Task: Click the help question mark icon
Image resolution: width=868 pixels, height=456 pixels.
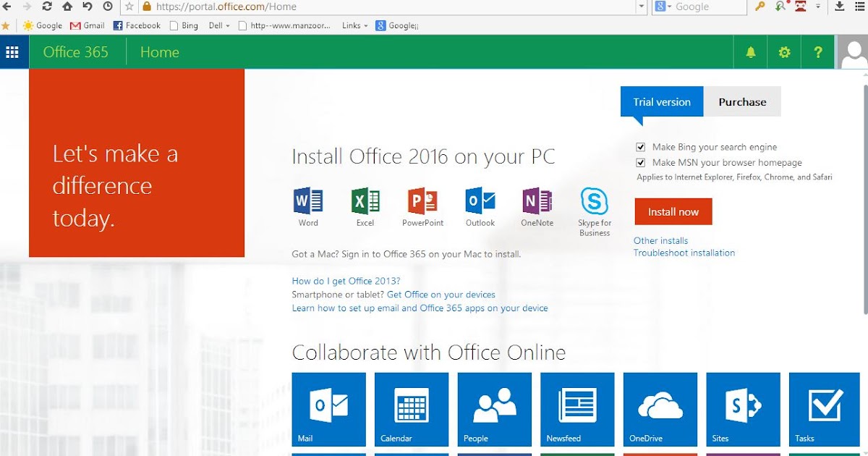Action: pyautogui.click(x=817, y=51)
